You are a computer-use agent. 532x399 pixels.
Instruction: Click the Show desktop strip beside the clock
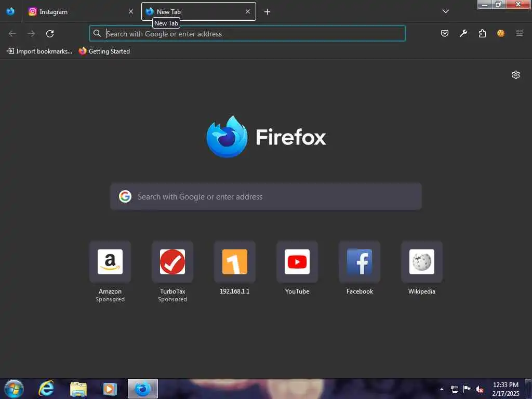[x=528, y=389]
